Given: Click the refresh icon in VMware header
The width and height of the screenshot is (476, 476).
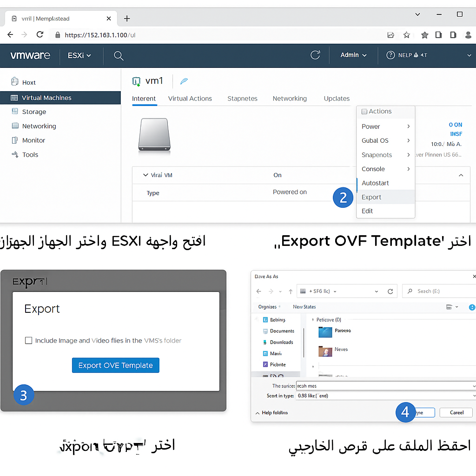Looking at the screenshot, I should pos(315,55).
